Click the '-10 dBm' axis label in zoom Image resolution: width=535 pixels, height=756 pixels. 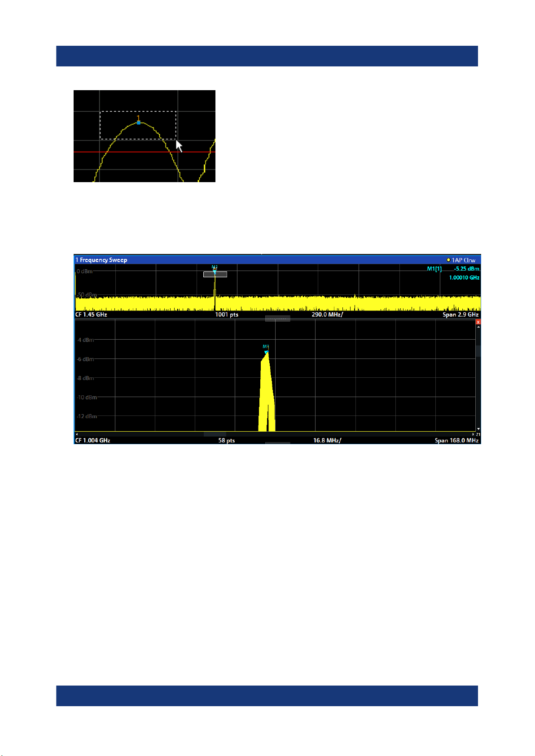pos(87,398)
